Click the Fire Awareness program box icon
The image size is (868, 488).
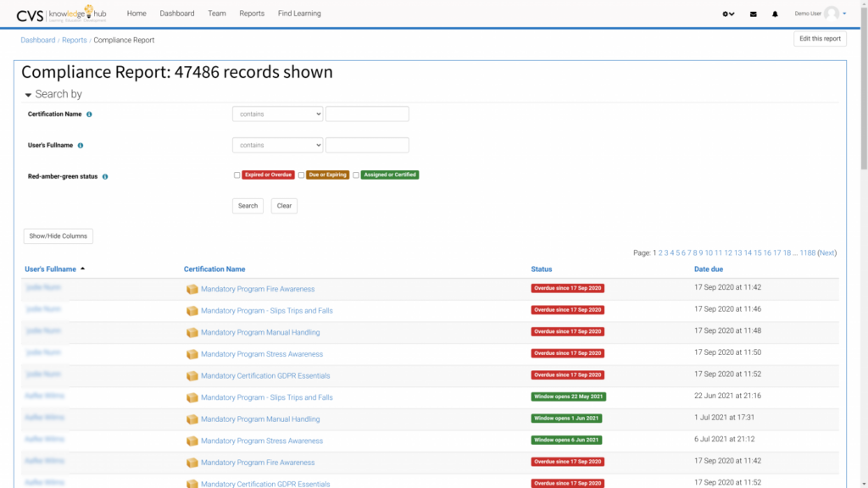tap(192, 289)
